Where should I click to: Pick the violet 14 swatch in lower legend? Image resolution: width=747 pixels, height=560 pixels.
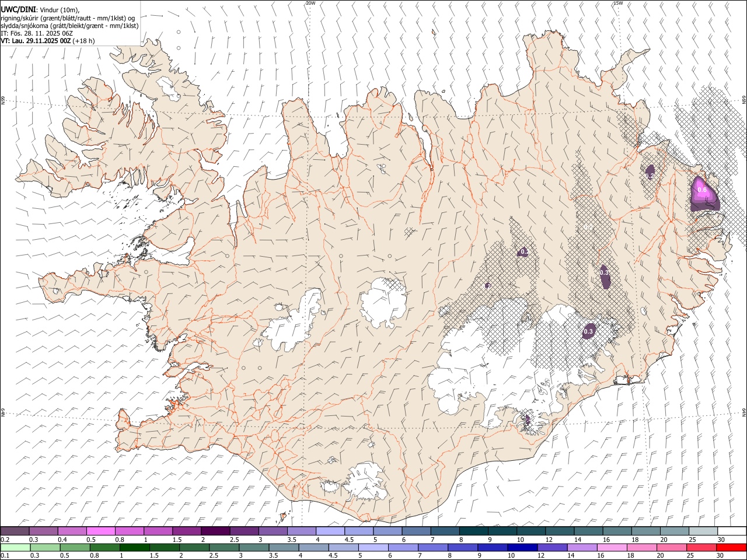(x=582, y=548)
